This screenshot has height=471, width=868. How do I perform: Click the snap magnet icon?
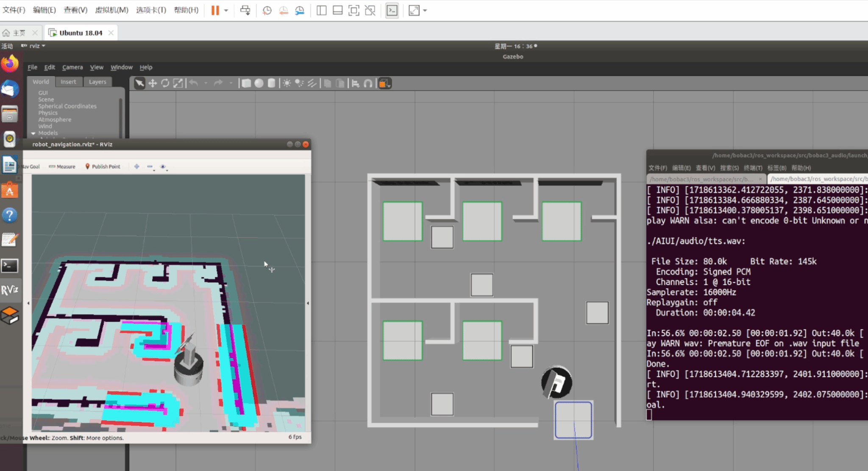[x=368, y=84]
